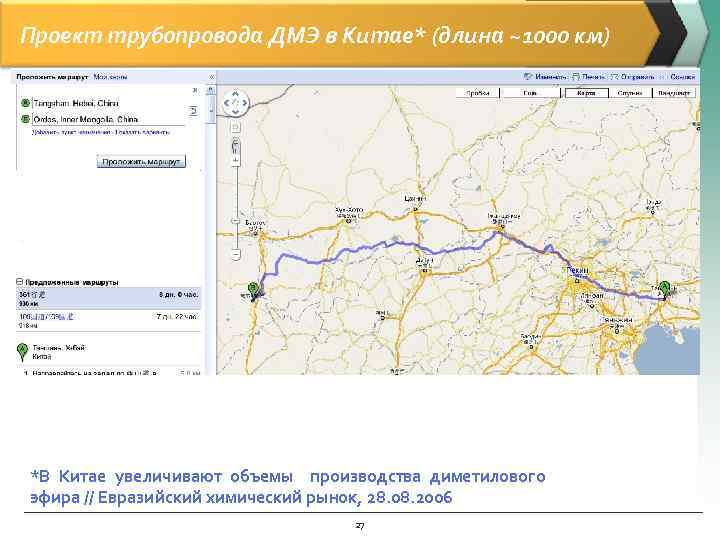Swap start and destination points

pyautogui.click(x=193, y=111)
